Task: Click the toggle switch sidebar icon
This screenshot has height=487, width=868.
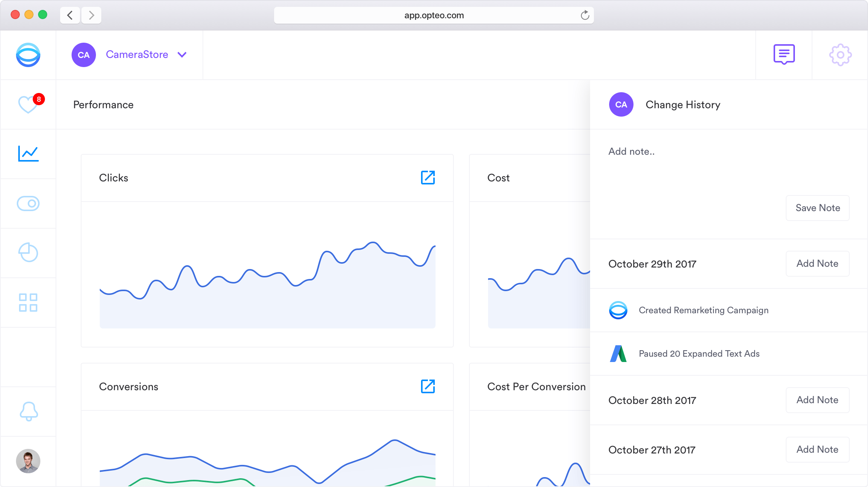Action: click(28, 203)
